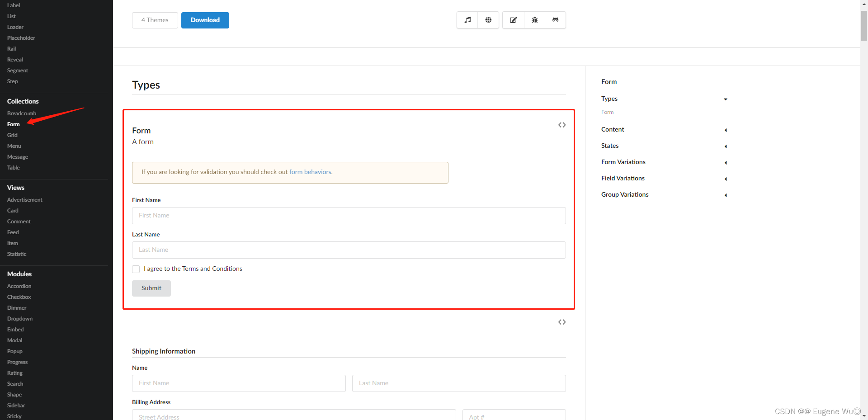Open Card under Views
Image resolution: width=868 pixels, height=420 pixels.
coord(13,211)
